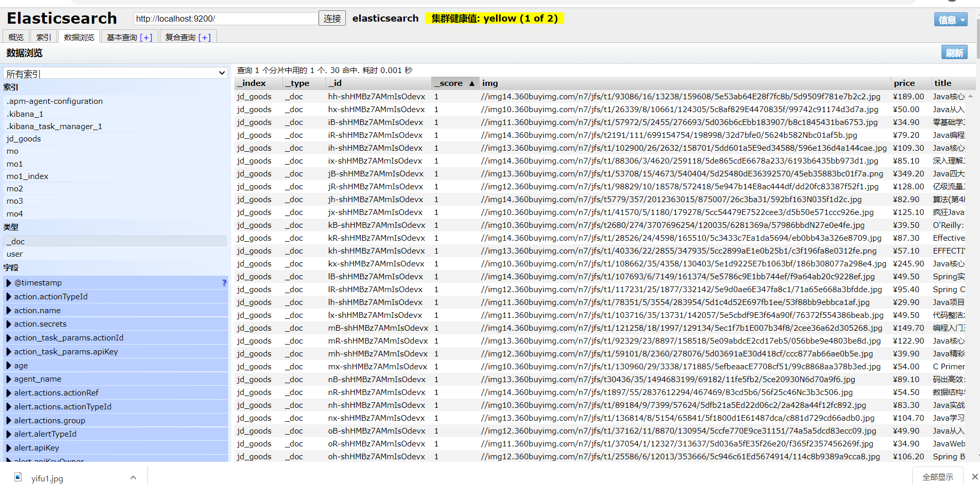Image resolution: width=980 pixels, height=485 pixels.
Task: Expand the action.name field
Action: (8, 311)
